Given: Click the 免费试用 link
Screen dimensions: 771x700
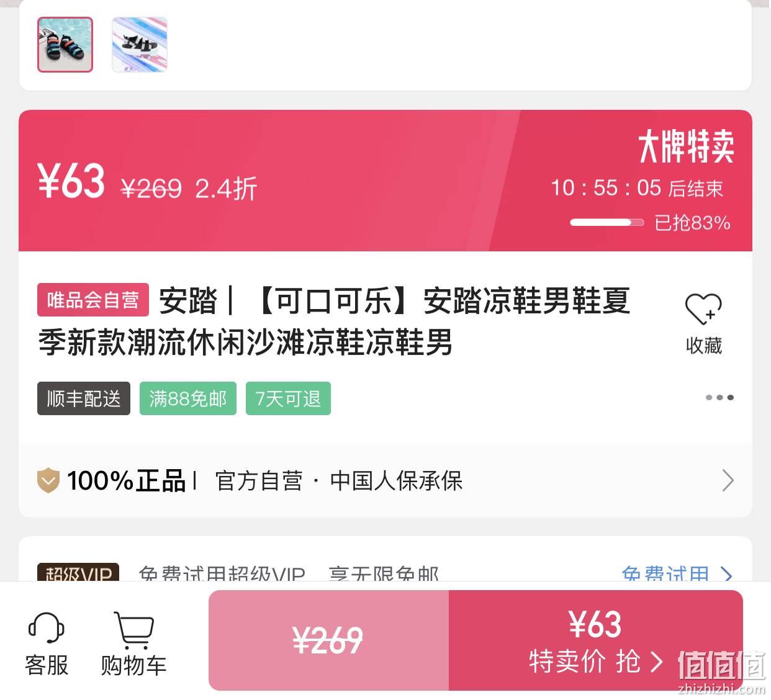Looking at the screenshot, I should click(x=665, y=575).
